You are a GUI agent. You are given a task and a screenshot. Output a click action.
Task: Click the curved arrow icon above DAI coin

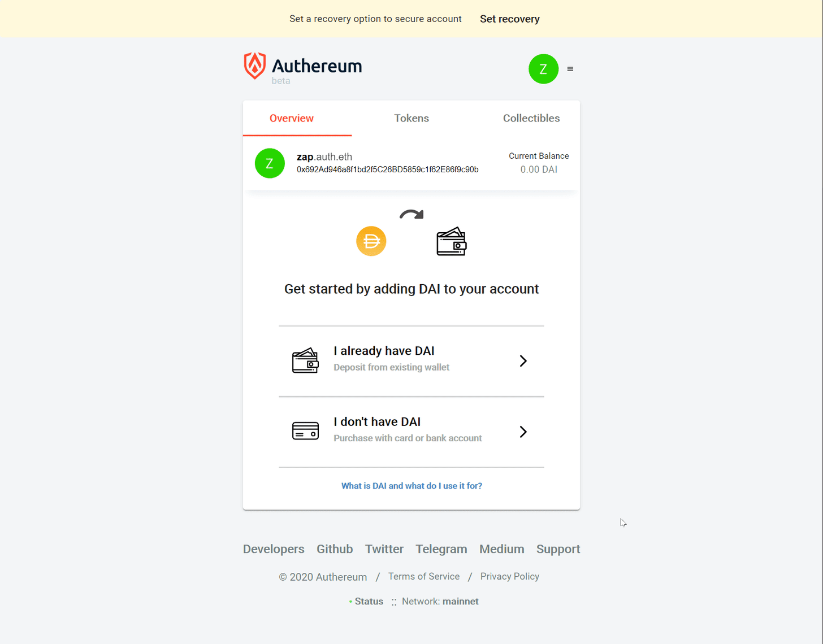(411, 214)
